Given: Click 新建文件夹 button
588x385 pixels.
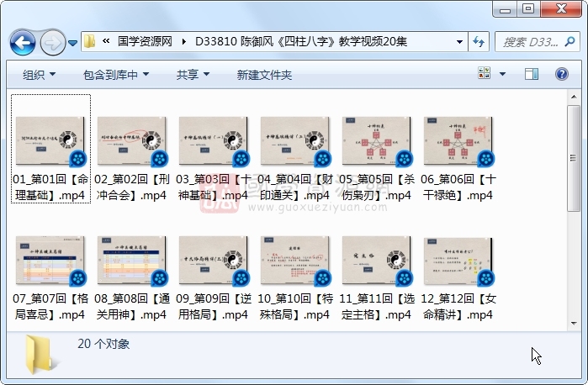Looking at the screenshot, I should 264,75.
